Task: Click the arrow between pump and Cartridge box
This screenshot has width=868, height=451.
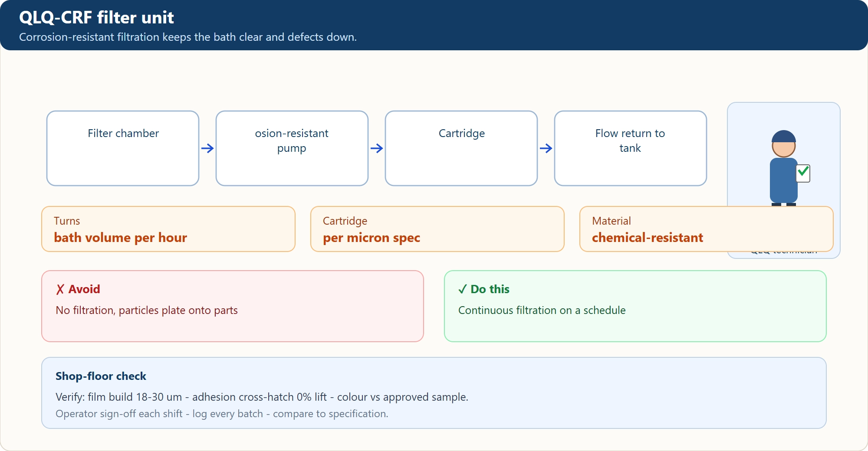Action: (377, 148)
